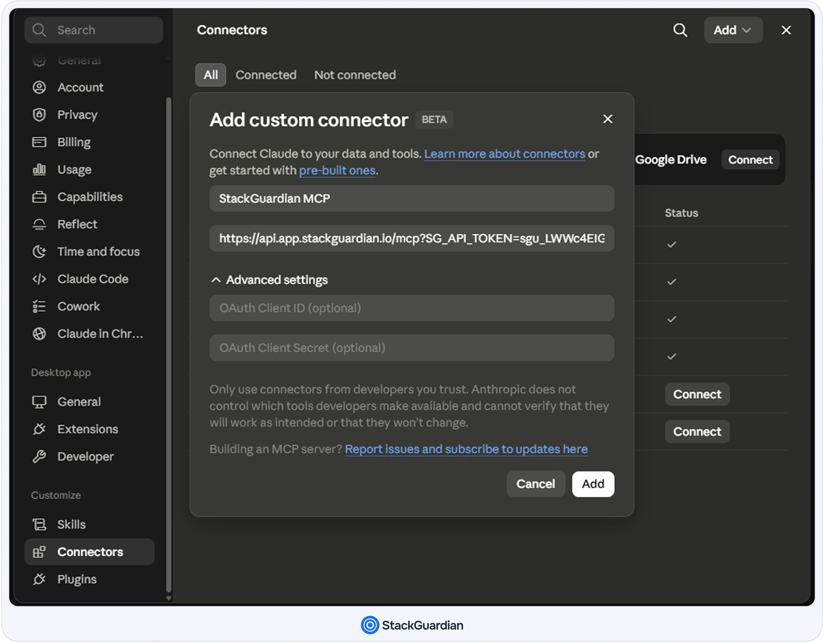The width and height of the screenshot is (824, 644).
Task: Open Privacy settings via the shield icon
Action: [39, 115]
